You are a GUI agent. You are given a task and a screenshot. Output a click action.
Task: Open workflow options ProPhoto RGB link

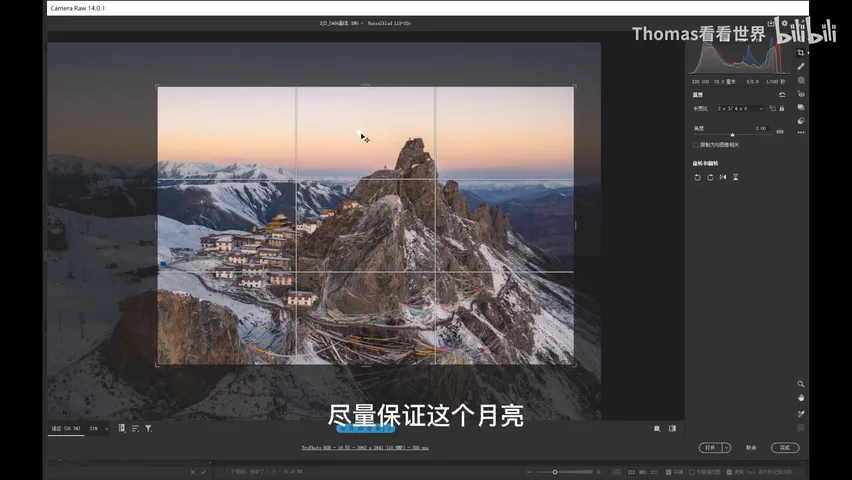(365, 448)
